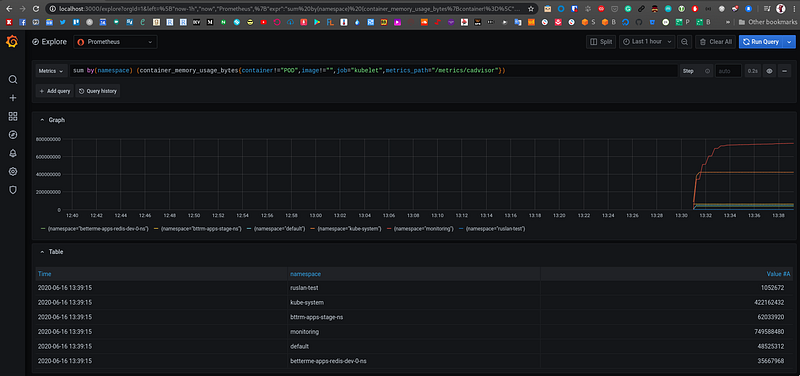The height and width of the screenshot is (376, 800).
Task: Open Server Admin shield in the sidebar
Action: (x=13, y=190)
